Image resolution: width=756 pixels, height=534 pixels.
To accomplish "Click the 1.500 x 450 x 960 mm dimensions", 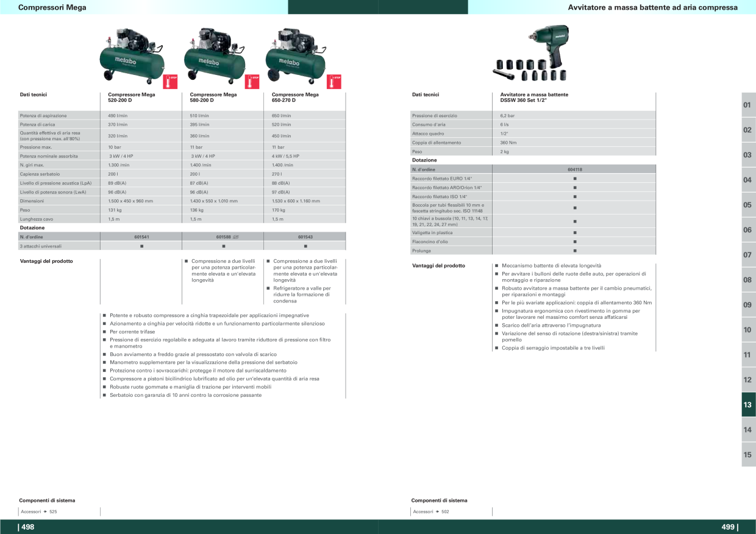I will (x=130, y=201).
